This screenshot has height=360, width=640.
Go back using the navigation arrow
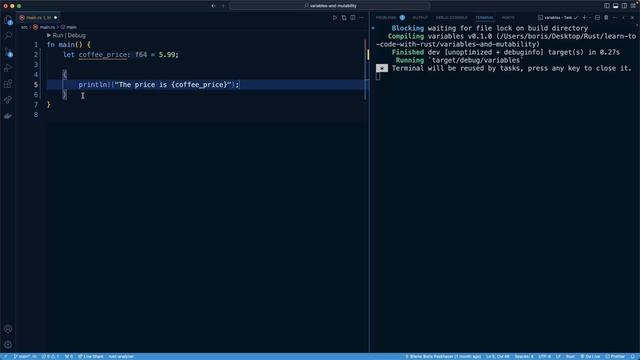pyautogui.click(x=213, y=6)
